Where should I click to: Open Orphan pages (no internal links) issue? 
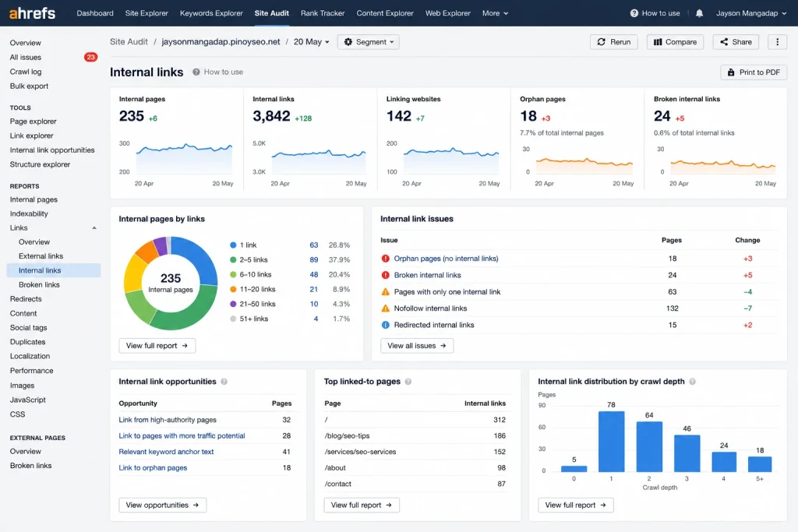446,259
